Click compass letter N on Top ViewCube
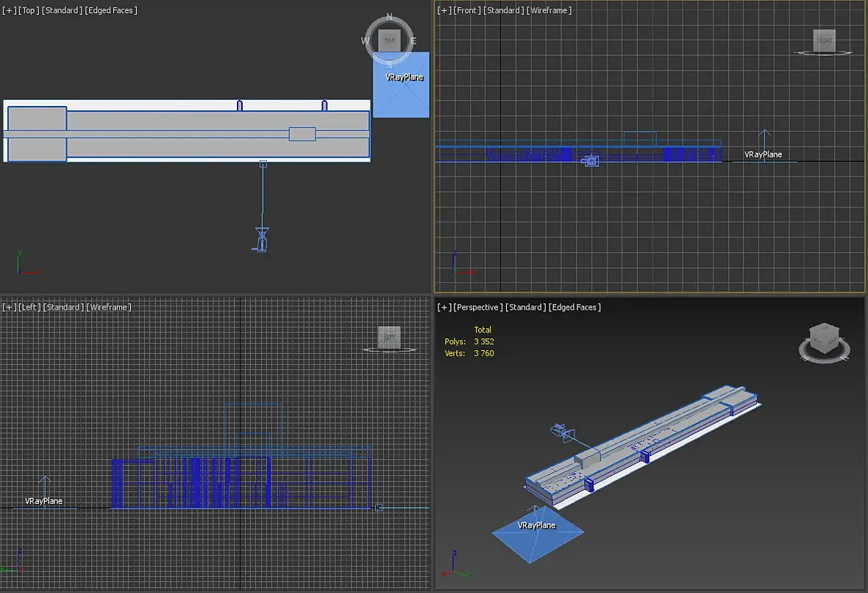868x593 pixels. click(389, 17)
